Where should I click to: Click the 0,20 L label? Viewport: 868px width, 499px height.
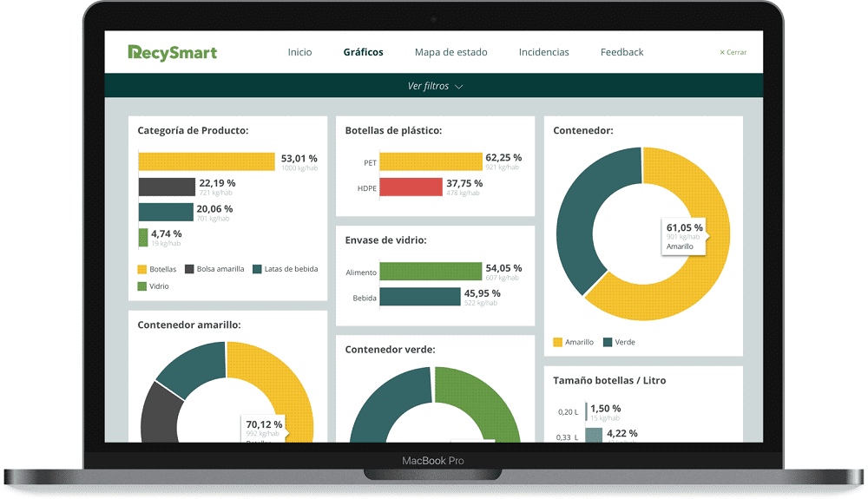(x=568, y=412)
